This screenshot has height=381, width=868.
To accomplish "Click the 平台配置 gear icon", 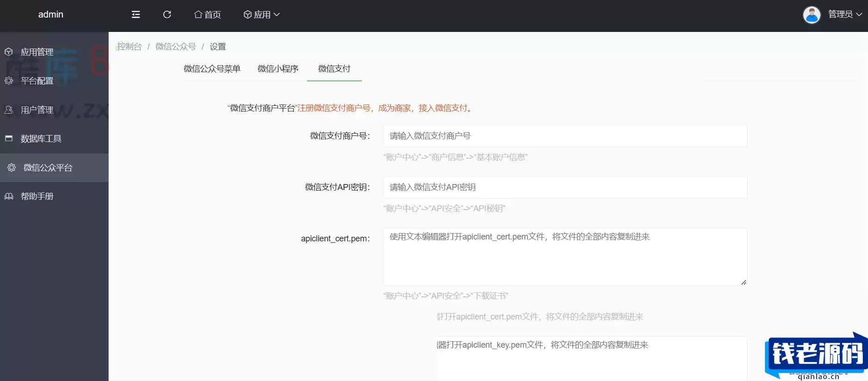I will coord(9,80).
